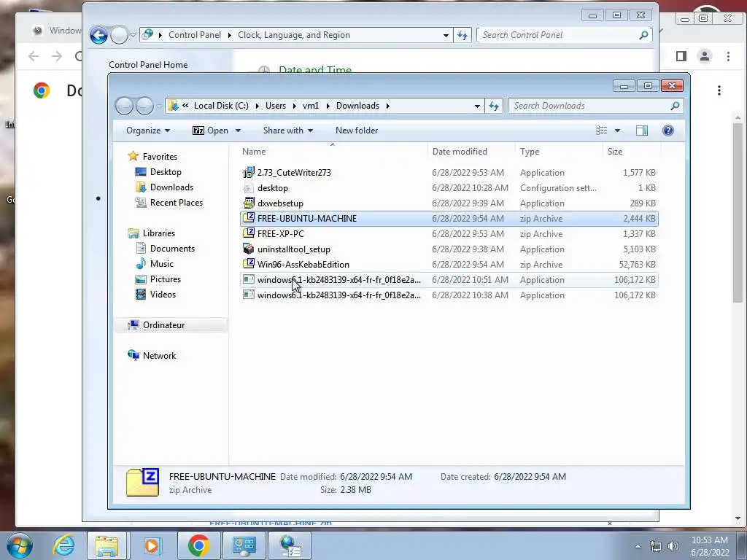The image size is (747, 560).
Task: Go back in the Control Panel window
Action: [x=98, y=35]
